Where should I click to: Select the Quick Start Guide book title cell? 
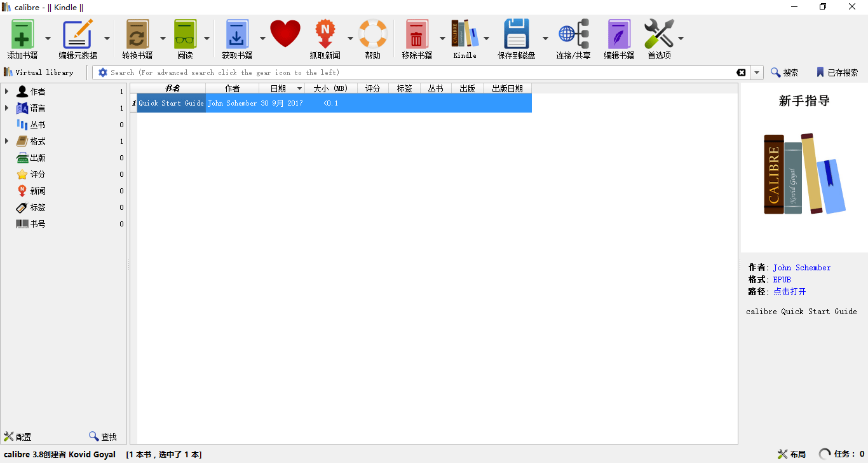tap(172, 103)
